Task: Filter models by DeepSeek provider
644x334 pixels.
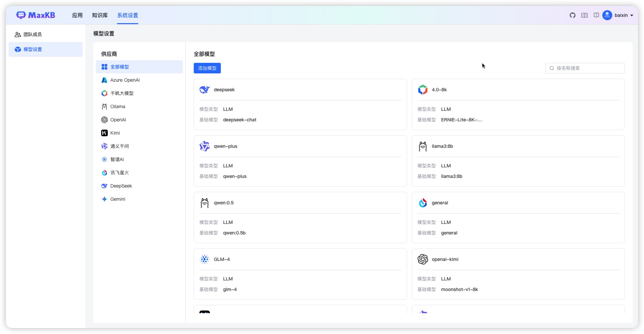Action: point(139,186)
